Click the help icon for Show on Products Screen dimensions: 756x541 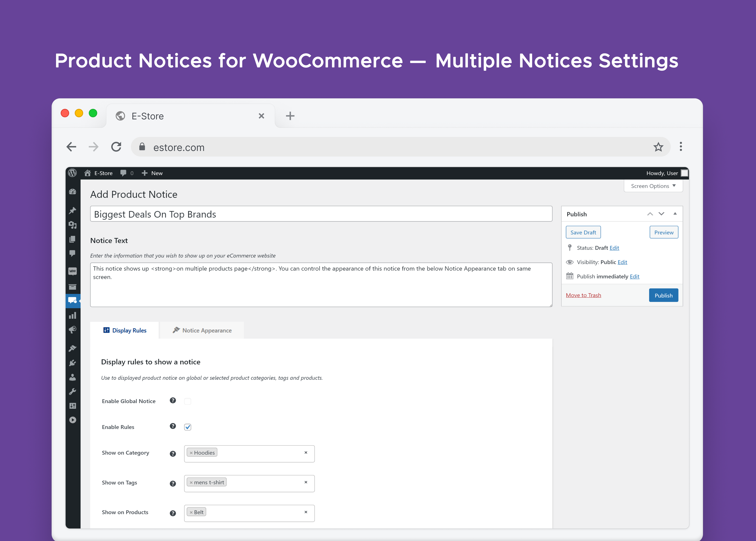click(x=173, y=513)
